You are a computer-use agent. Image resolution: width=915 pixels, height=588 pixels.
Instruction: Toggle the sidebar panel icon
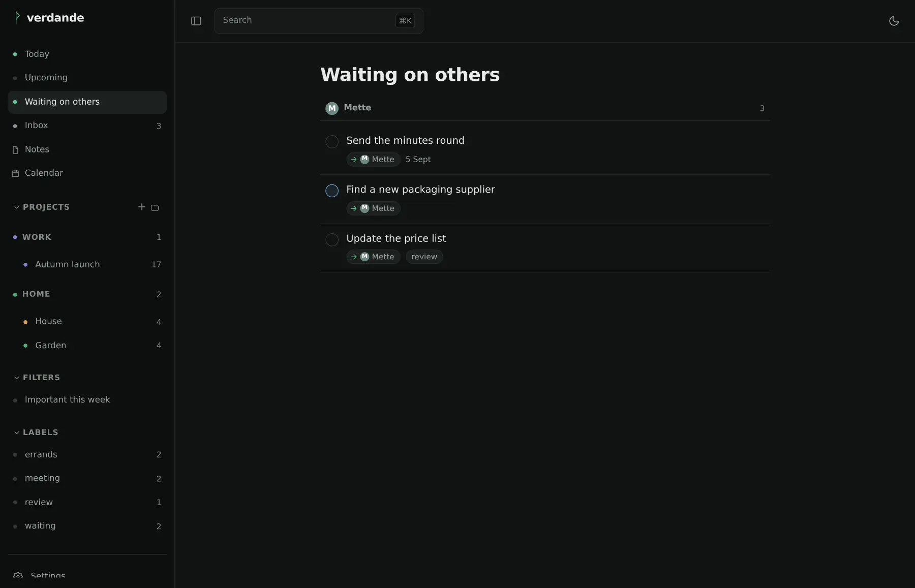196,21
